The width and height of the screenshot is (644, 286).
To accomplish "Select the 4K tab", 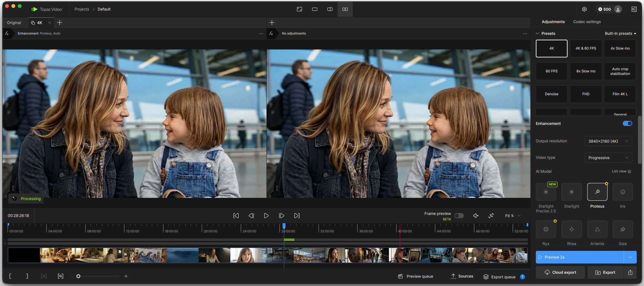I will (x=39, y=23).
